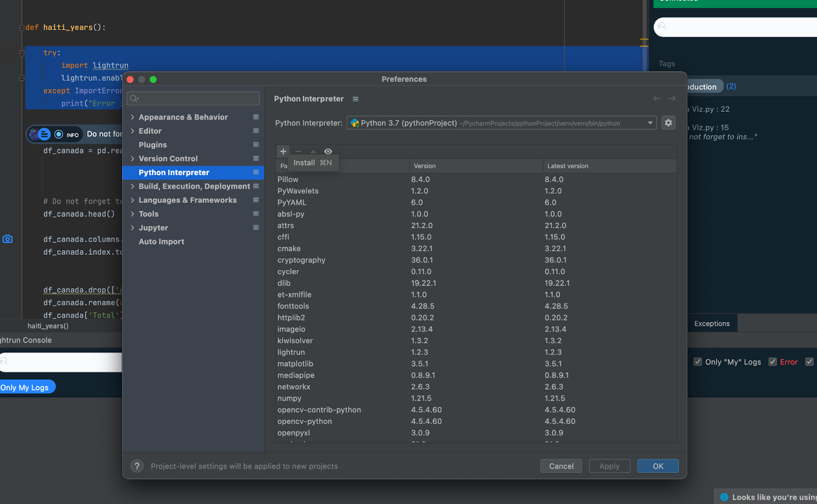817x504 pixels.
Task: Click the Cancel button
Action: point(561,466)
